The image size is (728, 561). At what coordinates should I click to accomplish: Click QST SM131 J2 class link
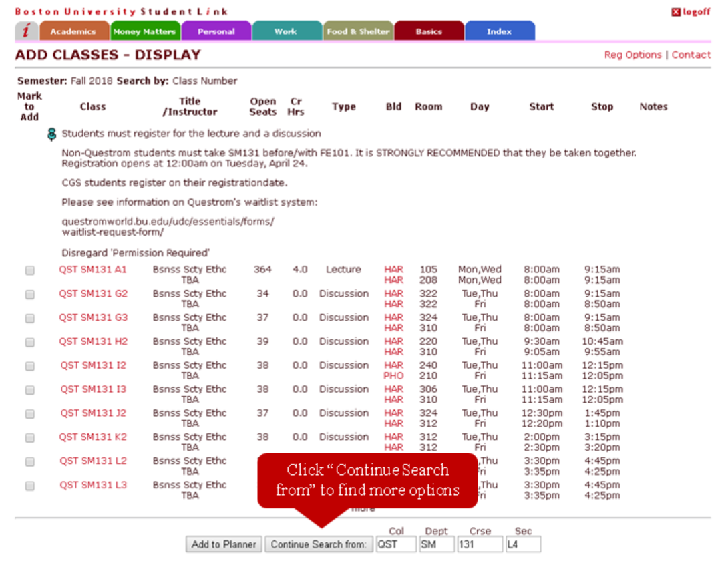(93, 413)
